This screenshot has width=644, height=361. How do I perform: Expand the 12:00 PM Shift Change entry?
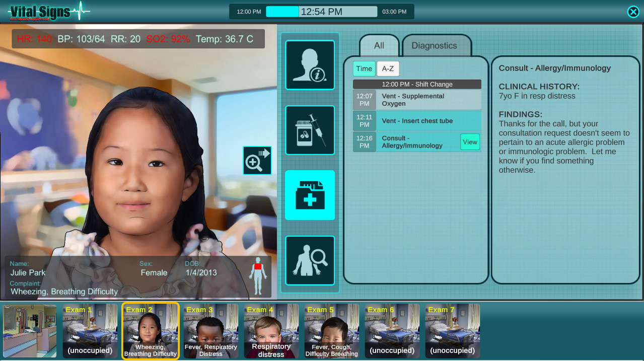click(x=416, y=84)
